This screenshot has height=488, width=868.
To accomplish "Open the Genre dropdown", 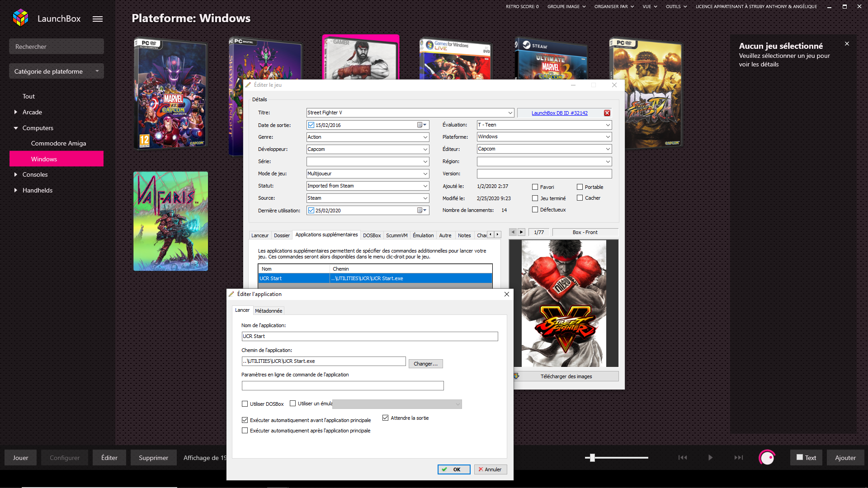I will point(425,137).
